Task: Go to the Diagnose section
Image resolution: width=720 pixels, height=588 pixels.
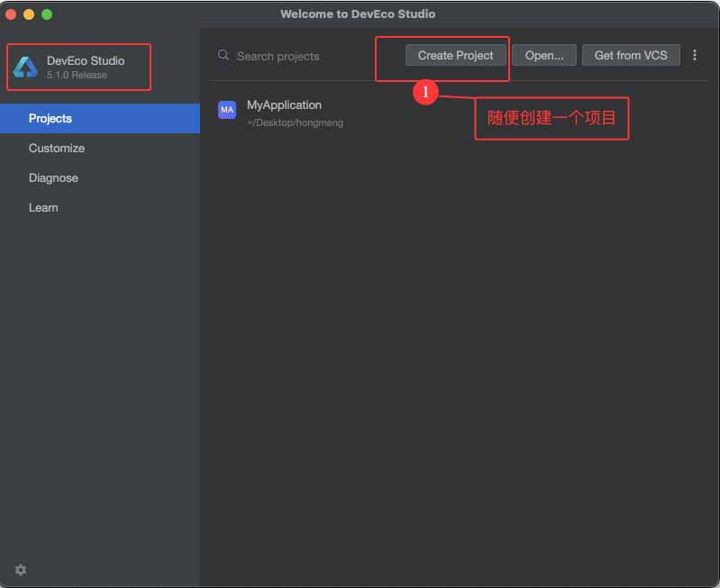Action: point(53,177)
